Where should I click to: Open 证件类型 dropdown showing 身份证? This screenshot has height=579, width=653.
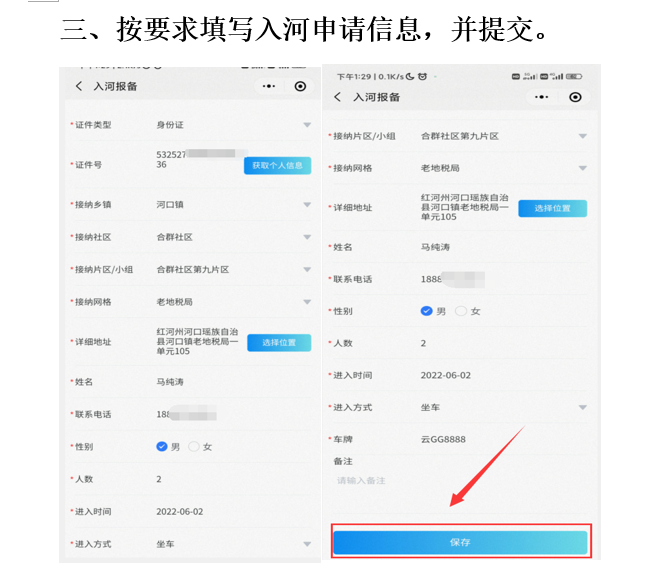[307, 125]
